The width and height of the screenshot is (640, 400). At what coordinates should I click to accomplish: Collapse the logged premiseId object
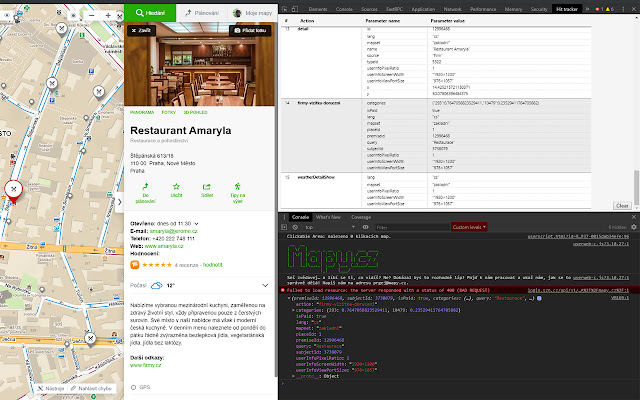pos(289,298)
